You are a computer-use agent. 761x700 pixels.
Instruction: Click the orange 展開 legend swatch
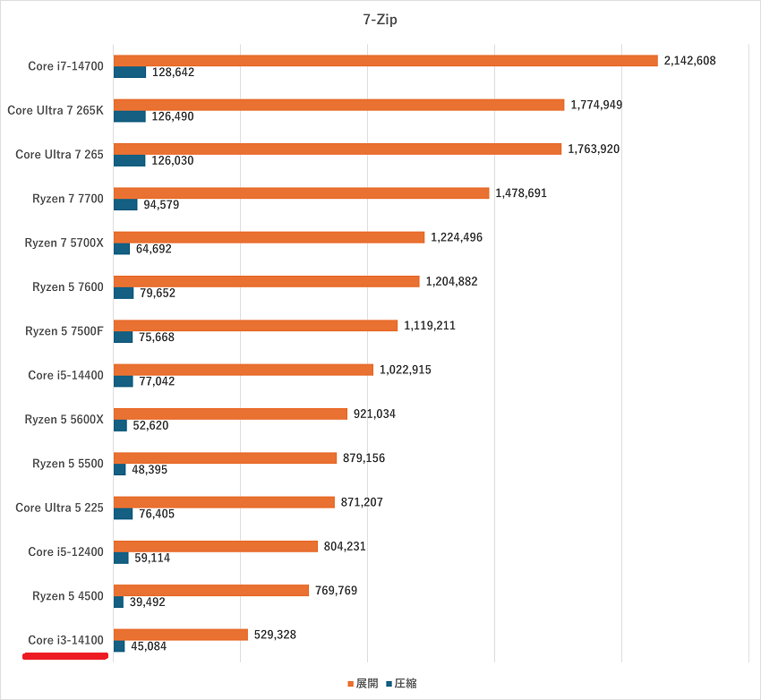[x=350, y=685]
